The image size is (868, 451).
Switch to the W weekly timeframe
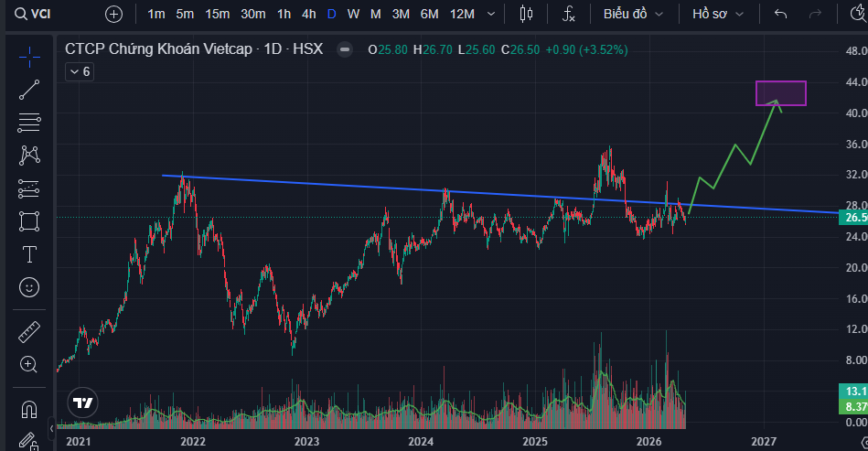(353, 14)
